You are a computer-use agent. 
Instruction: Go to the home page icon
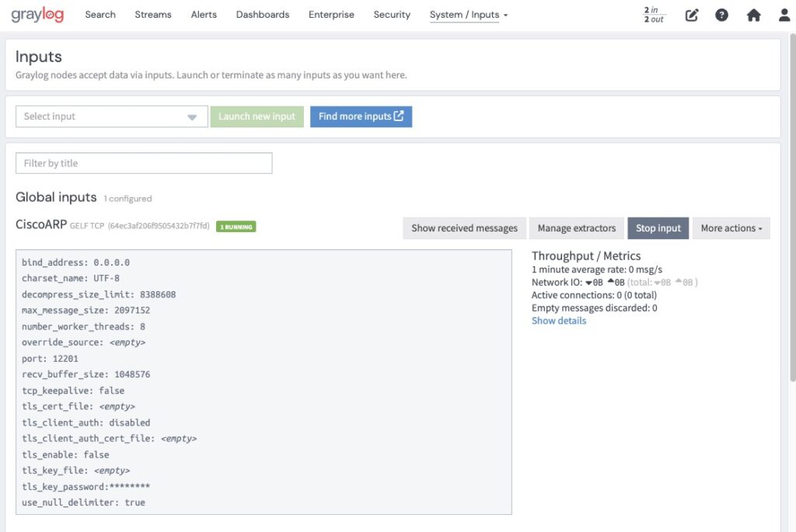coord(753,16)
